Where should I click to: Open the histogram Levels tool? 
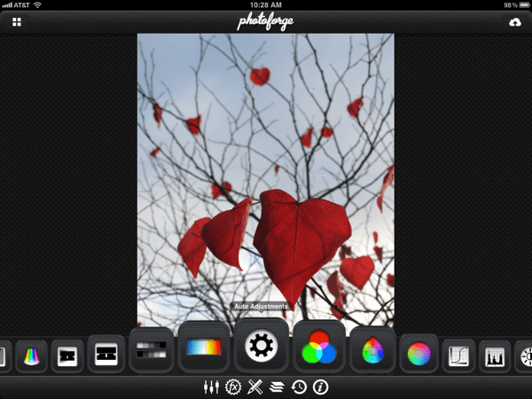click(495, 357)
